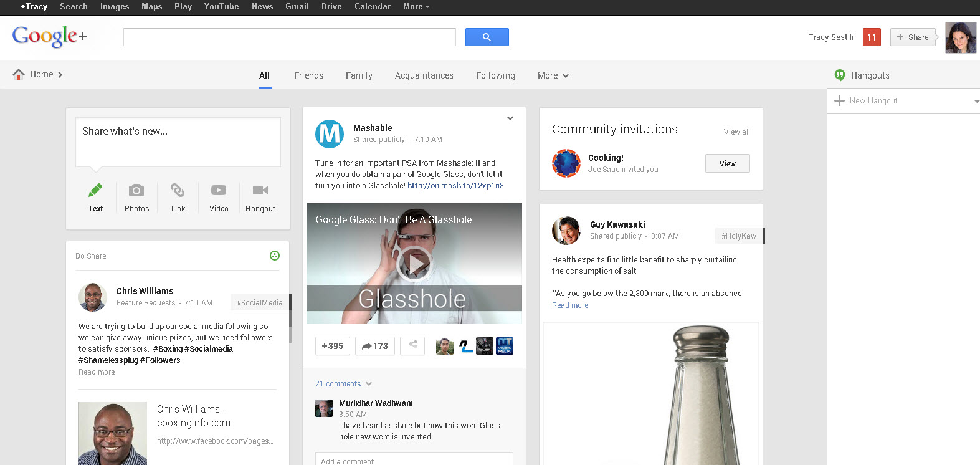Open Calendar from the top bar

pyautogui.click(x=373, y=6)
